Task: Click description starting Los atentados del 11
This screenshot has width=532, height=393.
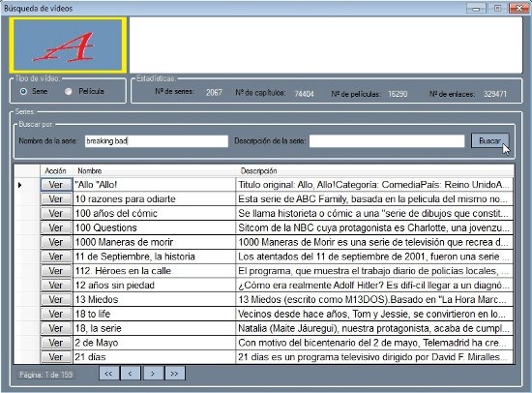Action: click(374, 257)
